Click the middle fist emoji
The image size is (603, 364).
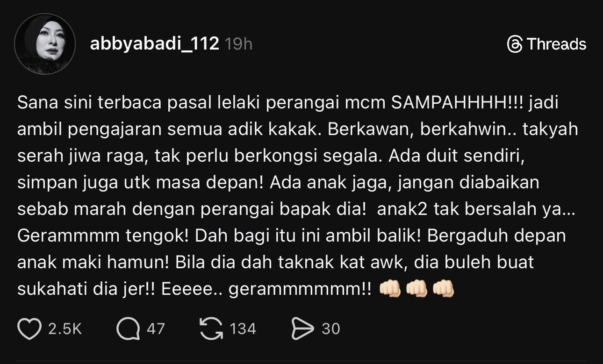tap(416, 289)
